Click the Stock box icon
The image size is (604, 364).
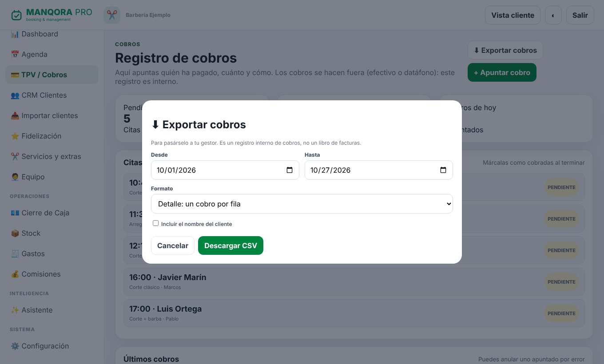[x=15, y=233]
